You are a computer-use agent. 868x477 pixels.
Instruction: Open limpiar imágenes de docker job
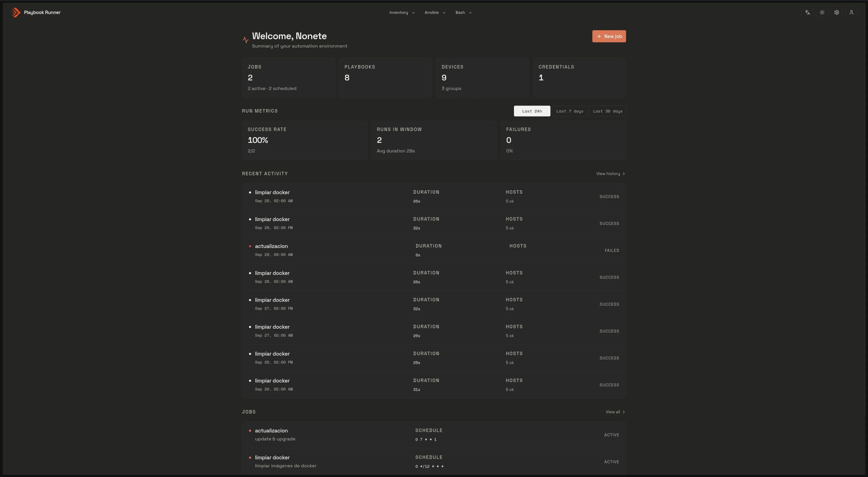pyautogui.click(x=434, y=462)
